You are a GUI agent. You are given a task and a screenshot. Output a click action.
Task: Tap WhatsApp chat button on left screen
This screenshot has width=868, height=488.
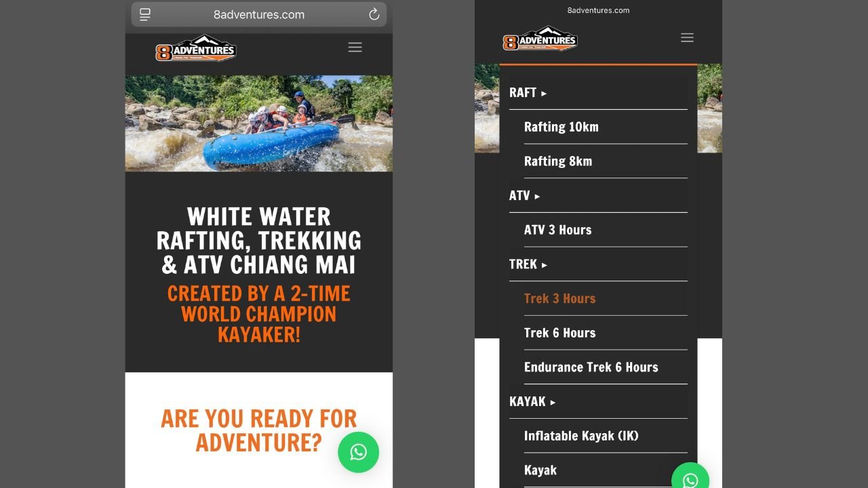[359, 452]
